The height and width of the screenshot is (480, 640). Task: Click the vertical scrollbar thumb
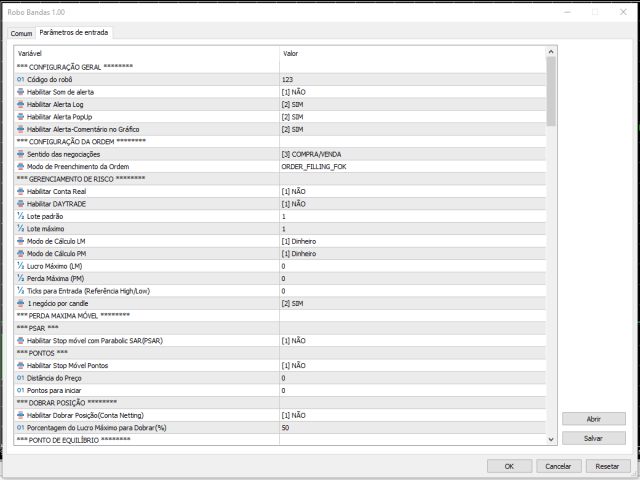pyautogui.click(x=551, y=91)
